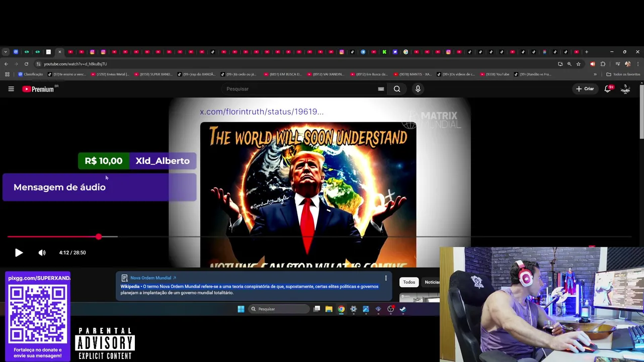Open the browser extensions puzzle menu
This screenshot has width=644, height=362.
coord(603,64)
